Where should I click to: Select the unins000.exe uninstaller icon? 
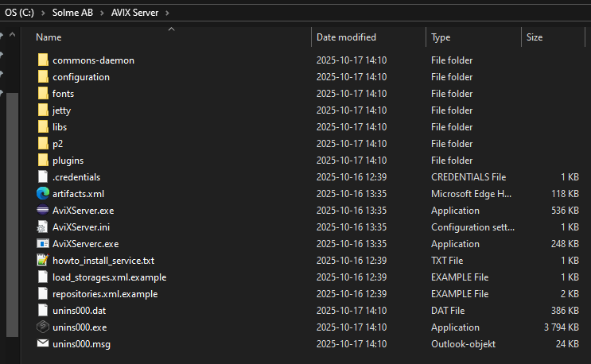coord(43,327)
